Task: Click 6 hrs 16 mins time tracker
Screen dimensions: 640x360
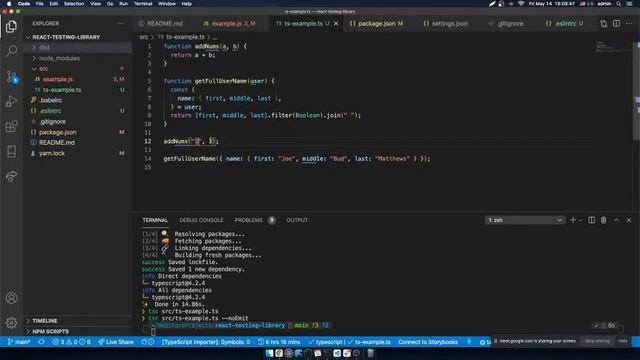Action: (x=279, y=342)
